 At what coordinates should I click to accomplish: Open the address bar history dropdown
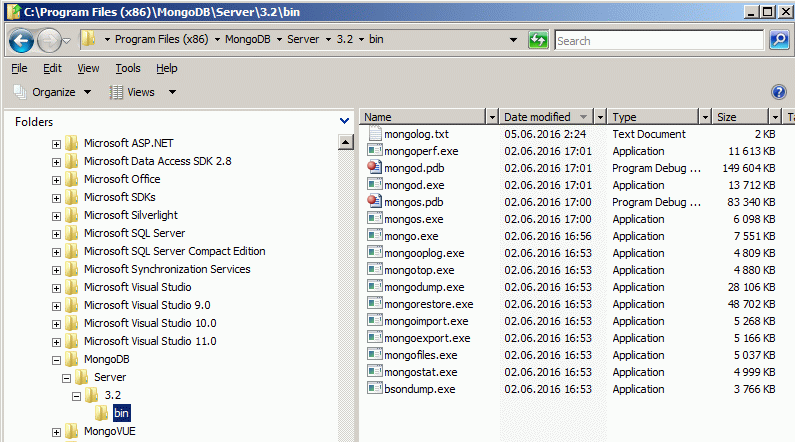point(513,40)
